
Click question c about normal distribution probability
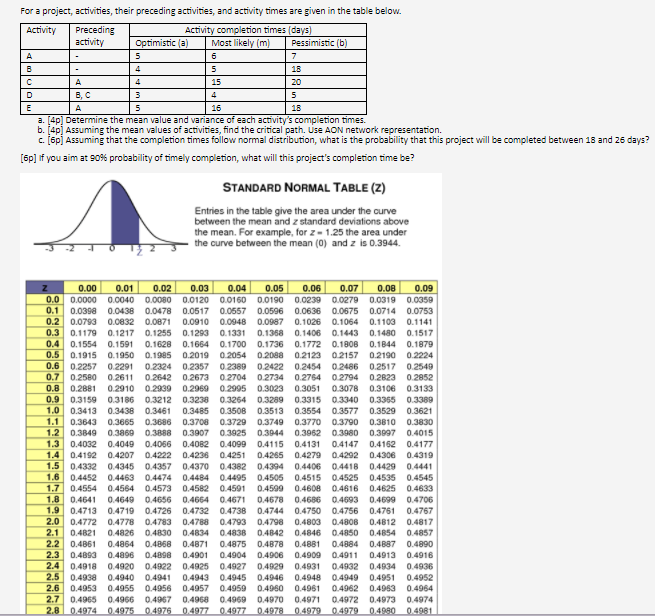[343, 140]
